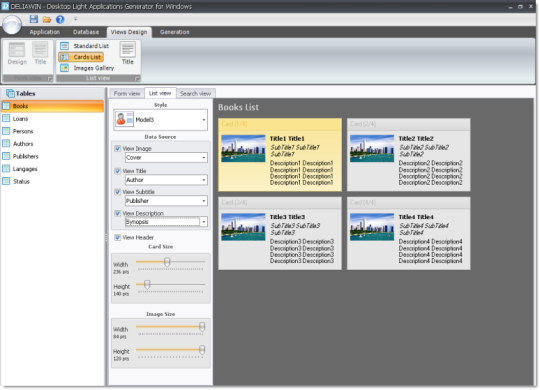
Task: Select the Publishers table
Action: [x=53, y=156]
